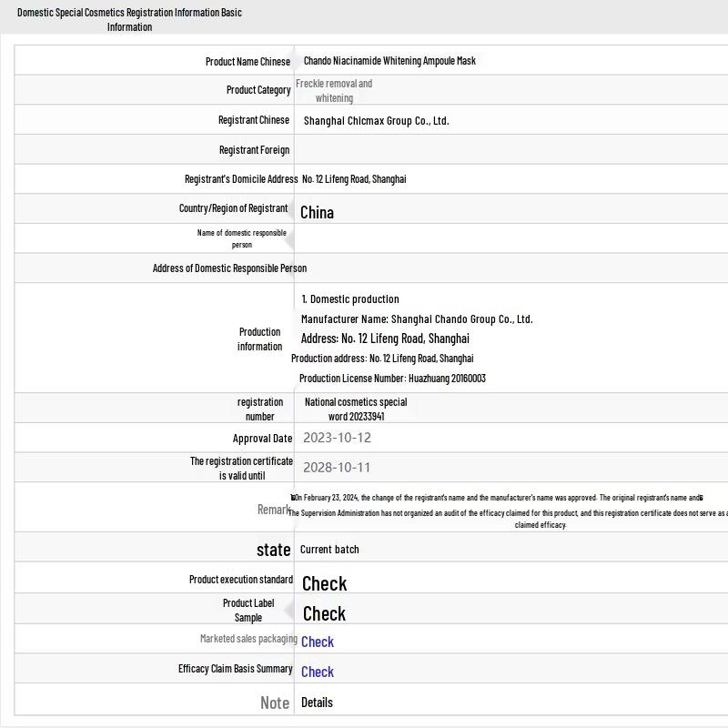Select the product name Chando Niacinamide Whitening Ampoule Mask
The width and height of the screenshot is (728, 728).
(x=389, y=61)
